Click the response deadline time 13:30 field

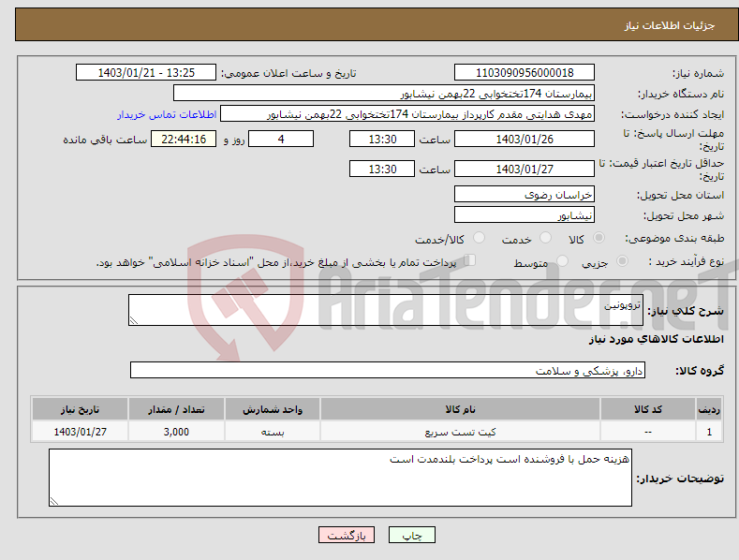pos(382,139)
